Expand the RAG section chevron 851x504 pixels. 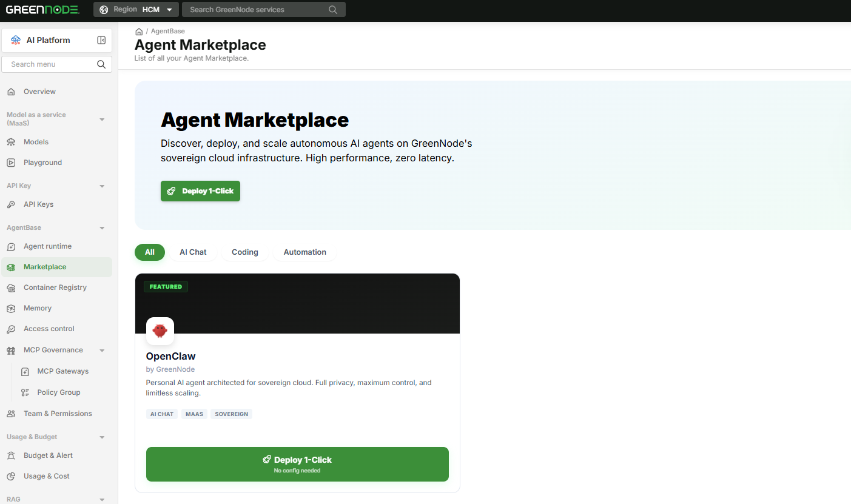102,500
